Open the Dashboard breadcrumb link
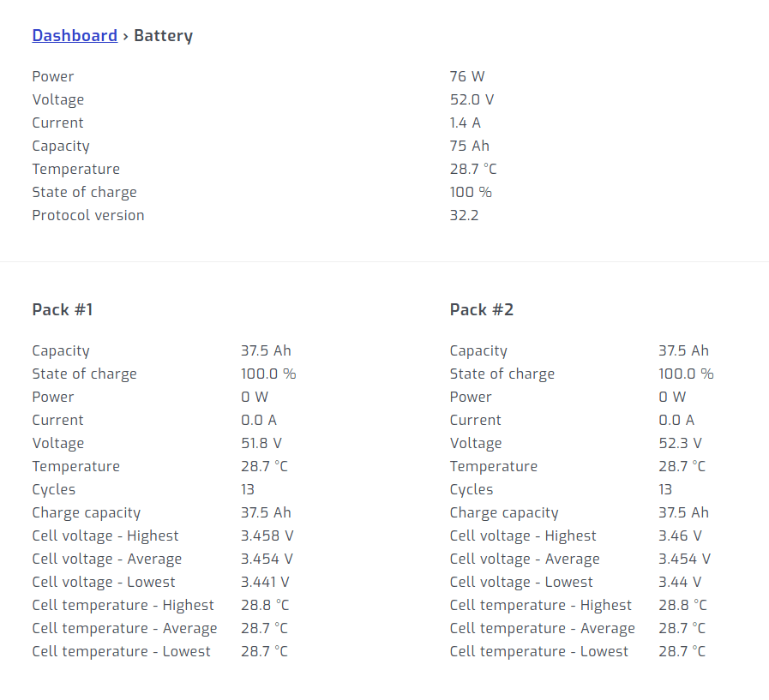This screenshot has width=769, height=700. click(75, 36)
